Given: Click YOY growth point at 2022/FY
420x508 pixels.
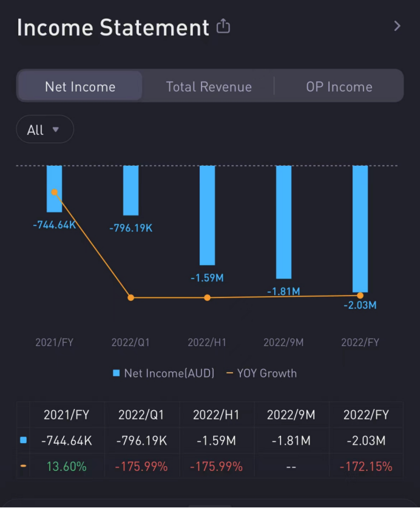Looking at the screenshot, I should 360,295.
